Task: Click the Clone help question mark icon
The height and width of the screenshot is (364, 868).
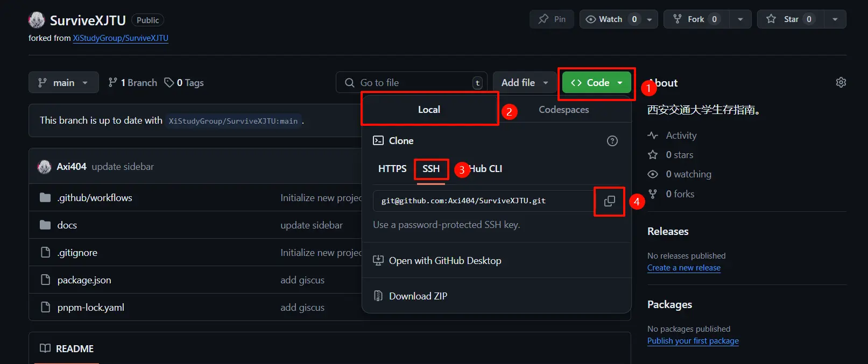Action: (612, 141)
